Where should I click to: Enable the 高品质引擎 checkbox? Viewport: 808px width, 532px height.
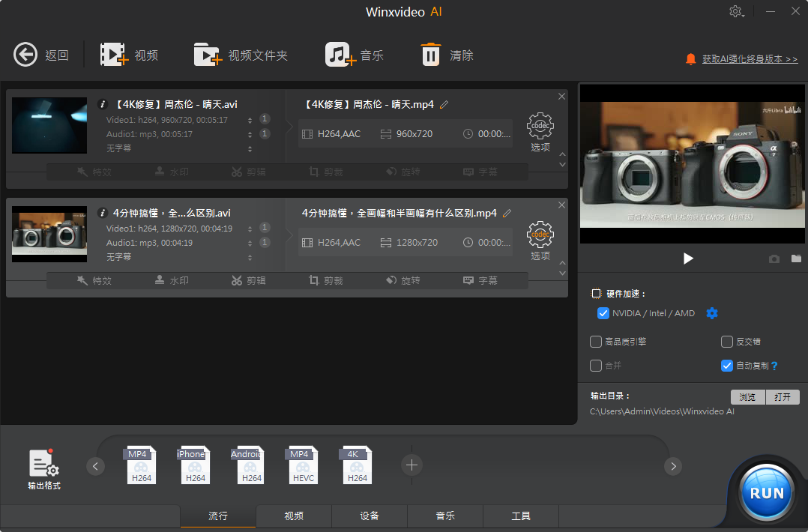[x=596, y=342]
